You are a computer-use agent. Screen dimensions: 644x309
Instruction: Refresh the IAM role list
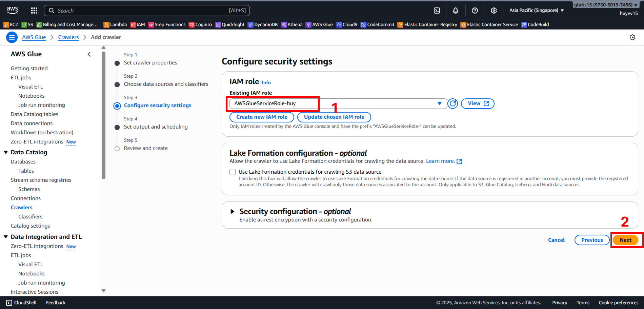click(452, 103)
